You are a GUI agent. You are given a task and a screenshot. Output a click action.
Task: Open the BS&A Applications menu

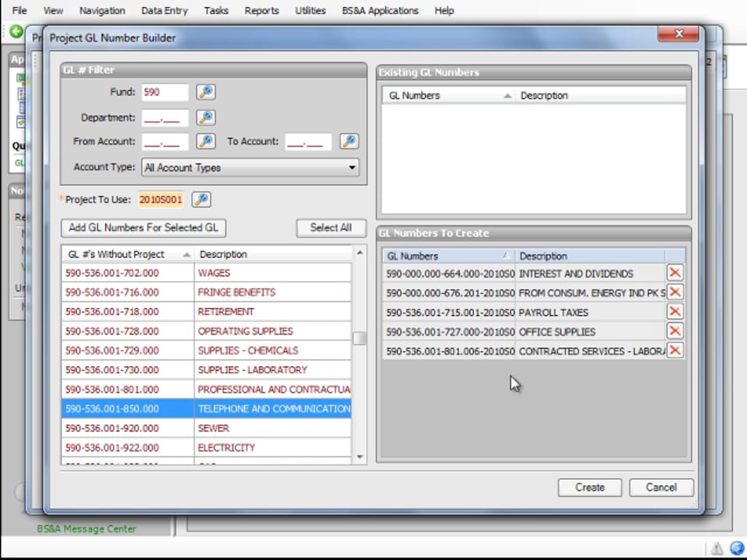pos(380,10)
